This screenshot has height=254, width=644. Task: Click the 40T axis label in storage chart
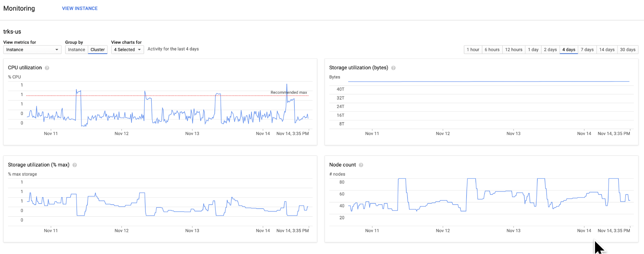tap(341, 89)
